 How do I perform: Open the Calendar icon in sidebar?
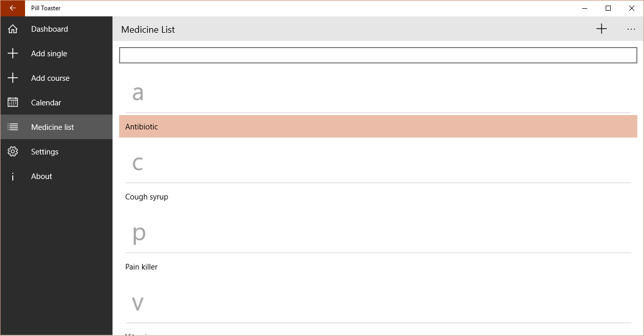pyautogui.click(x=13, y=103)
